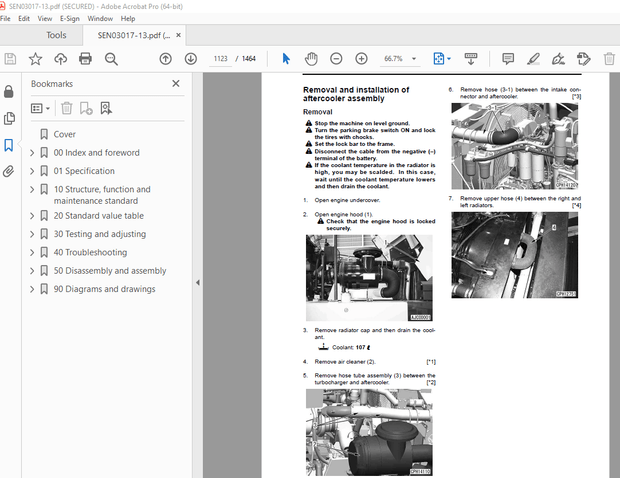Select the Highlight text pen tool
This screenshot has width=620, height=478.
pyautogui.click(x=533, y=59)
